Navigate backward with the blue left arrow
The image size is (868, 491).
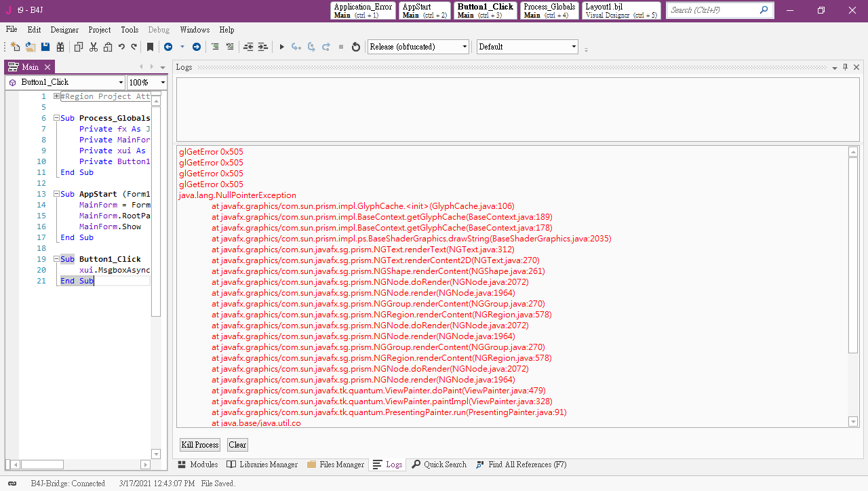coord(168,47)
